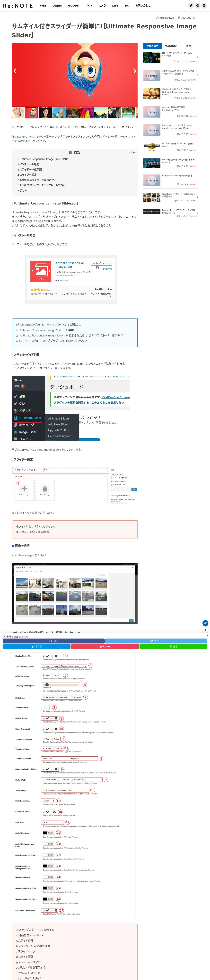Jump to 設定したスライダーを表示させる in the contents
The image size is (210, 980).
(x=37, y=180)
